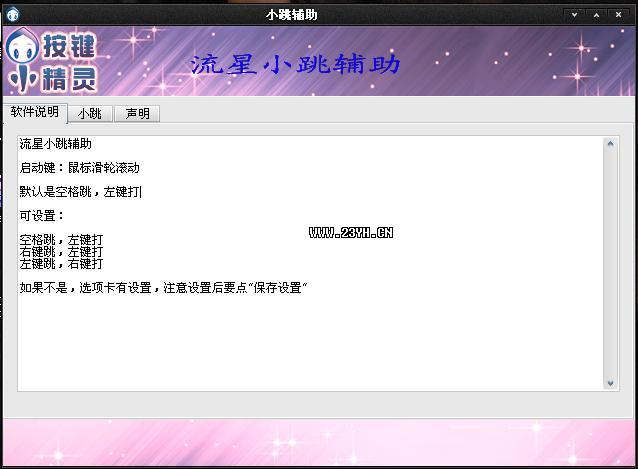Viewport: 638px width, 469px height.
Task: Switch to the 软件说明 tab
Action: [x=35, y=112]
